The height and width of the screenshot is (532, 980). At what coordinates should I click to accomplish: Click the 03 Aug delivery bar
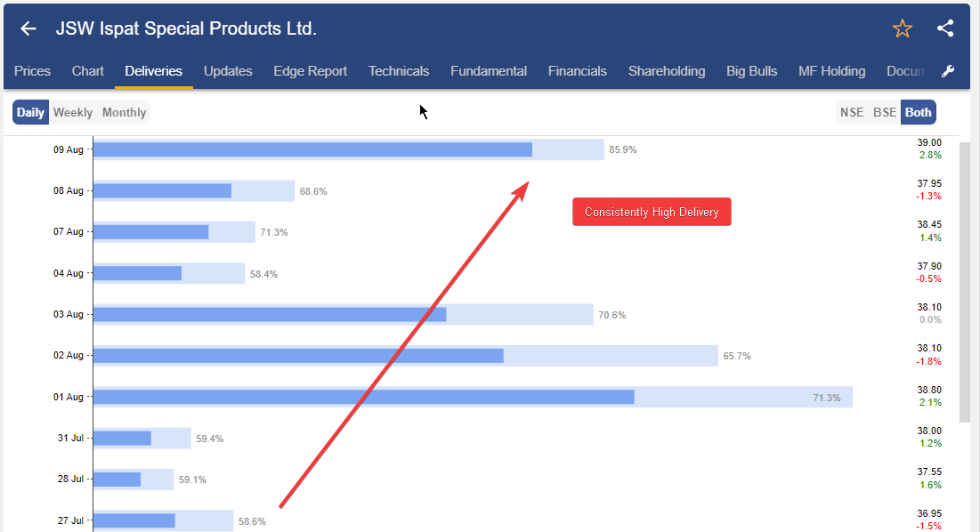click(x=343, y=315)
